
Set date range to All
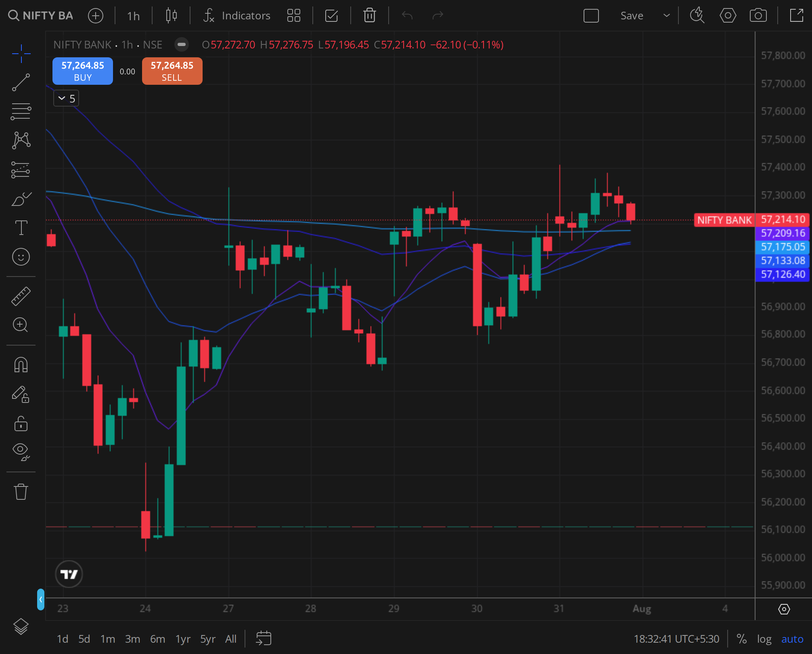point(231,639)
